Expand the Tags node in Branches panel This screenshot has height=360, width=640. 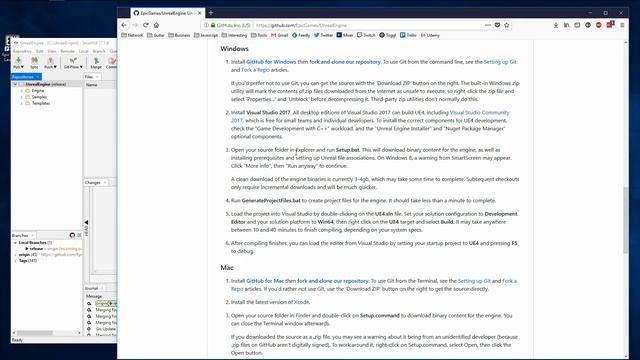coord(16,260)
